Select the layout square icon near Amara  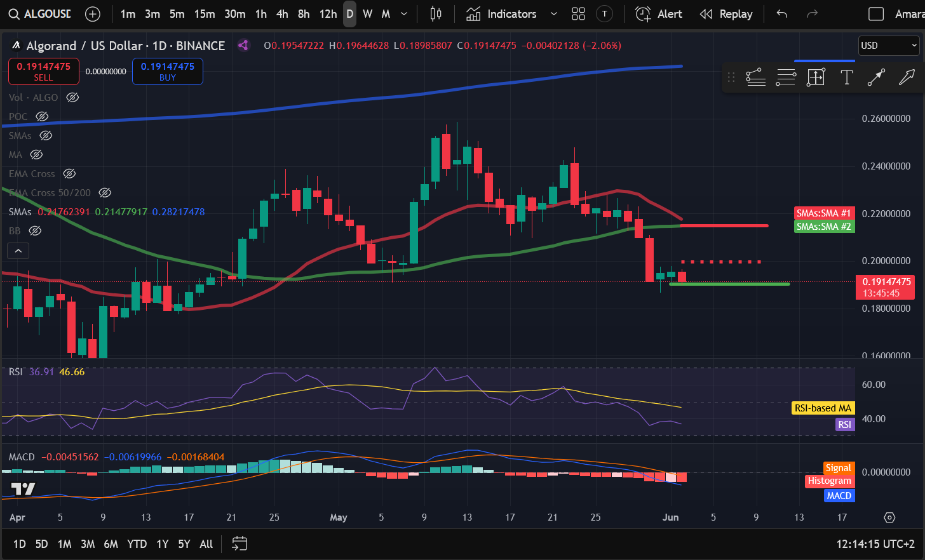(876, 14)
